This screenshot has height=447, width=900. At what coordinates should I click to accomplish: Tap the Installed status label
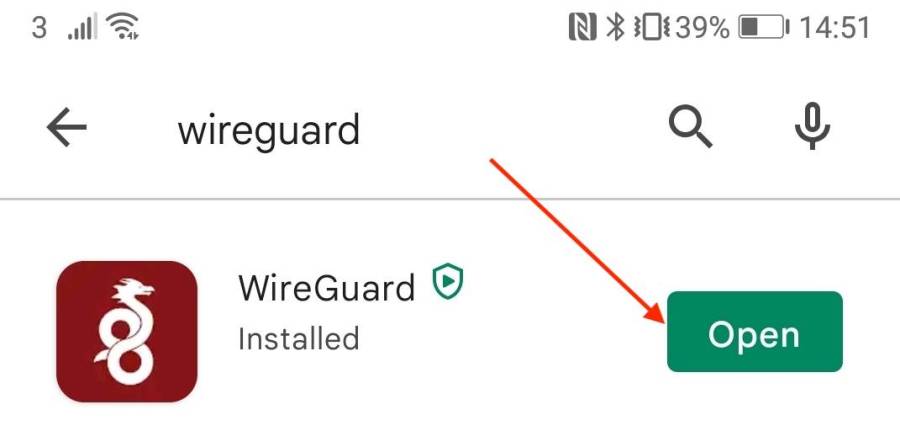tap(298, 339)
